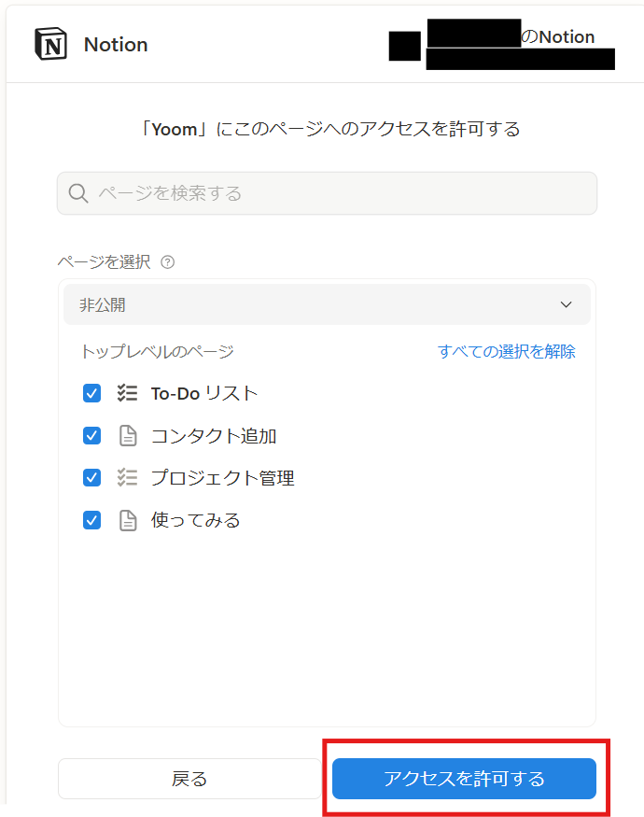Click the To-Do リスト checklist icon
The image size is (644, 817).
[x=127, y=393]
